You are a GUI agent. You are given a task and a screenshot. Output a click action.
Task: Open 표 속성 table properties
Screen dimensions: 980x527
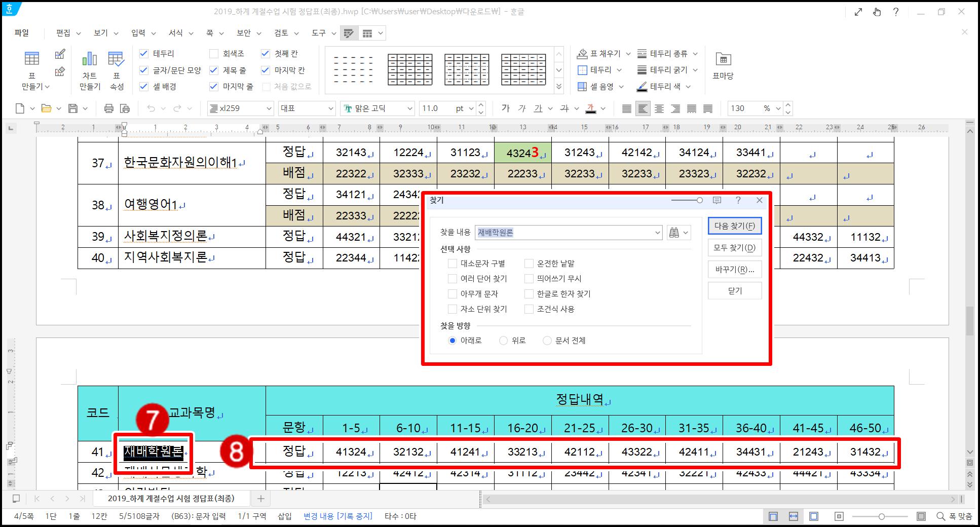pos(117,71)
